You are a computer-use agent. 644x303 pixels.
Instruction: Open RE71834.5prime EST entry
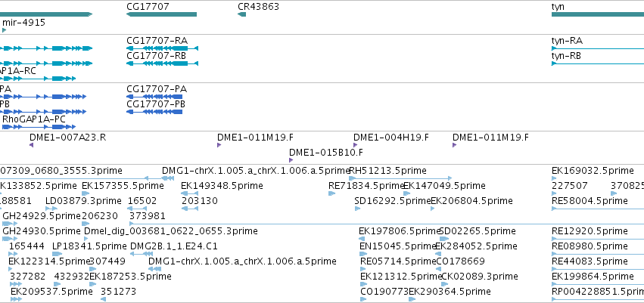coord(367,186)
